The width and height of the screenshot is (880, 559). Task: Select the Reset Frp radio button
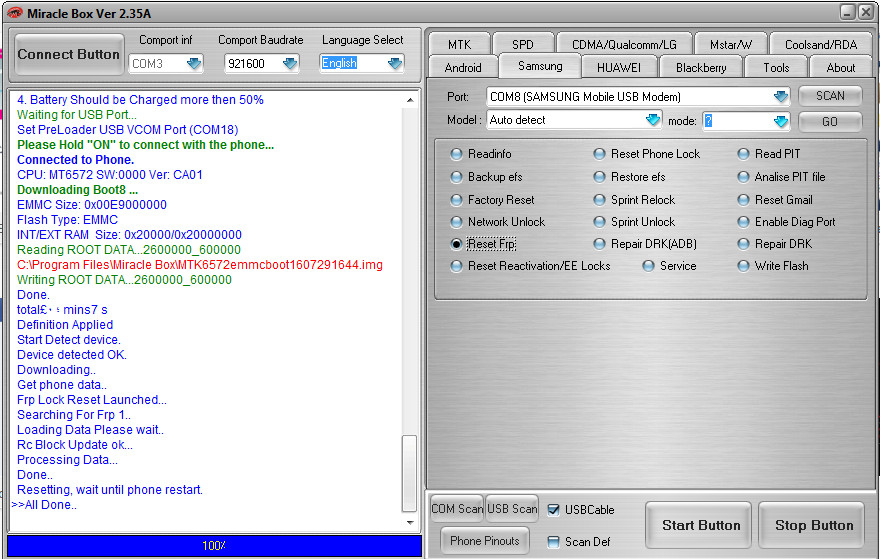(x=456, y=244)
